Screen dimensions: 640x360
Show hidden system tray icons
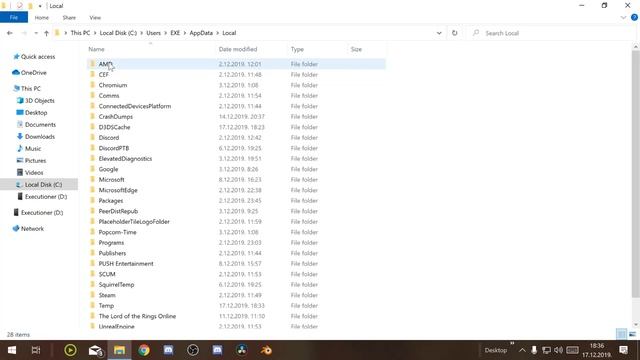pos(522,350)
